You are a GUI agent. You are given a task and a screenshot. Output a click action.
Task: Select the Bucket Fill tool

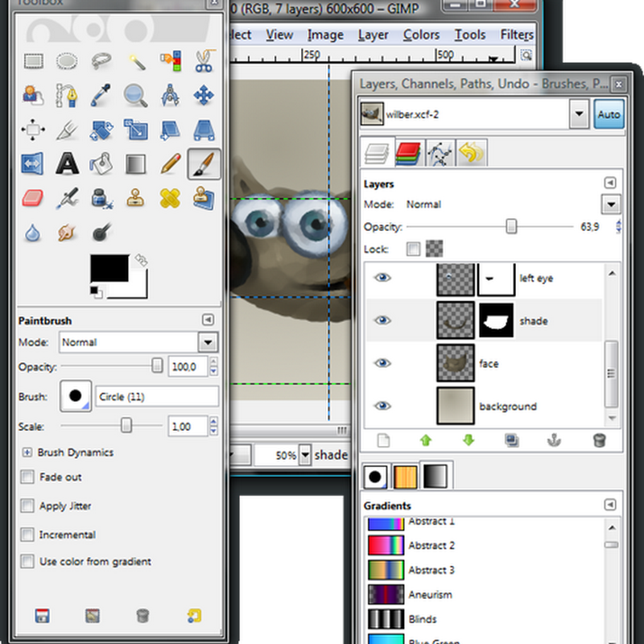click(x=101, y=164)
